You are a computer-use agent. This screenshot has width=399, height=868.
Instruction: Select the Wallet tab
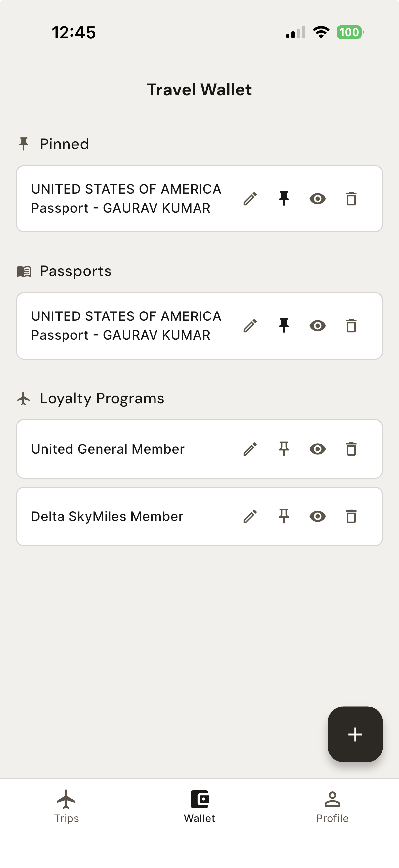point(199,806)
